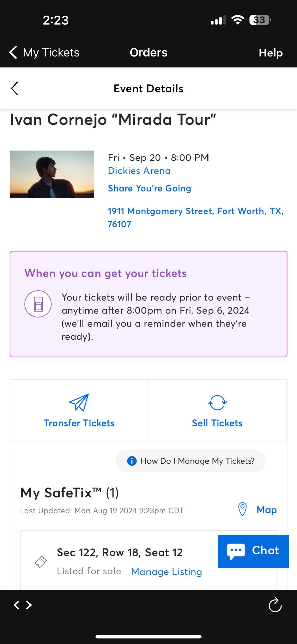Return to My Tickets
Image resolution: width=297 pixels, height=644 pixels.
point(45,53)
